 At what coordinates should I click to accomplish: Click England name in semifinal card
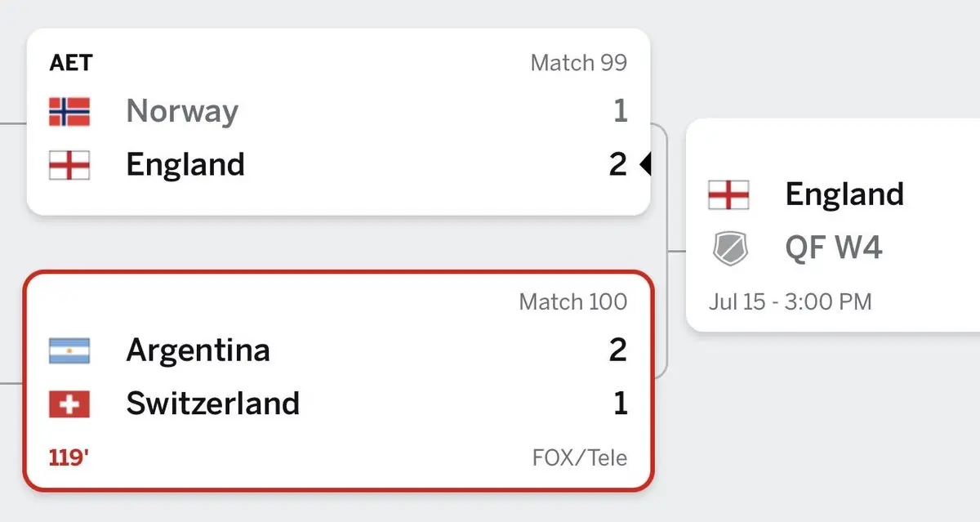click(x=844, y=194)
